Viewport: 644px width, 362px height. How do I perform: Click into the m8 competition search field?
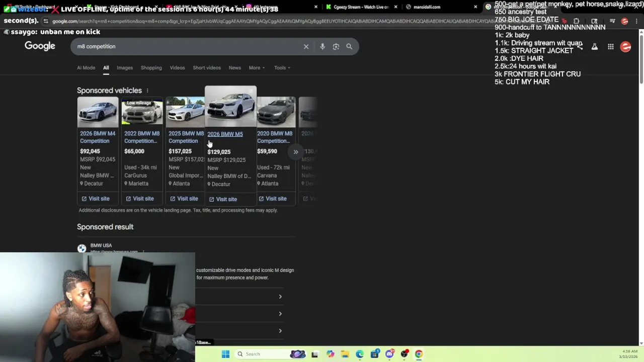point(186,46)
